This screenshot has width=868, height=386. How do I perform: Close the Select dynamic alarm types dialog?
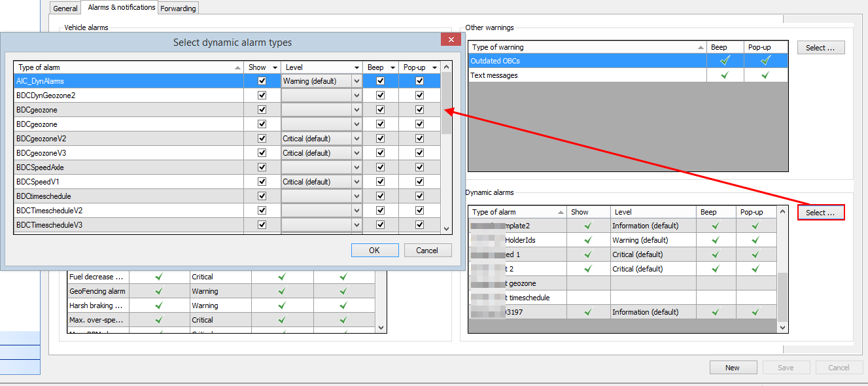pos(450,41)
